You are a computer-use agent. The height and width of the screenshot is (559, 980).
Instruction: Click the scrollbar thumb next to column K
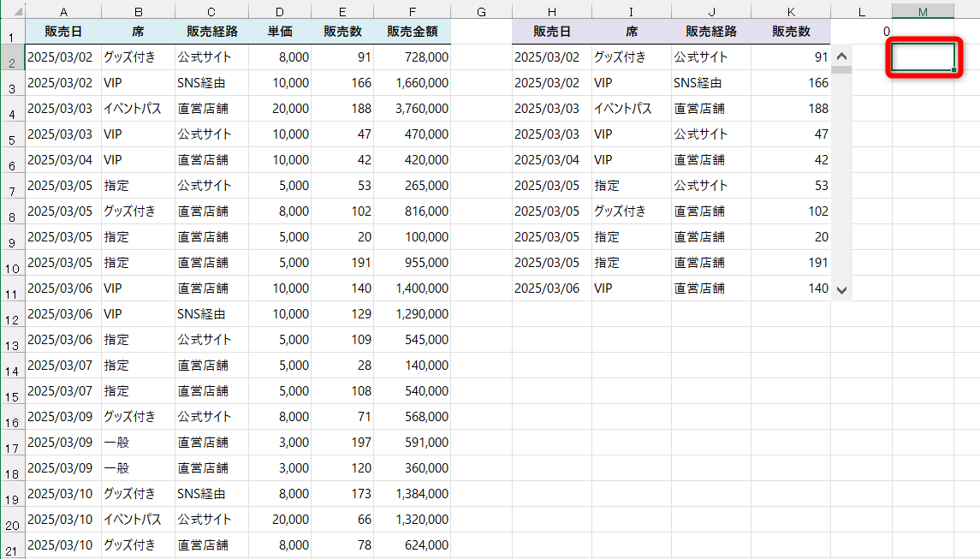tap(841, 69)
